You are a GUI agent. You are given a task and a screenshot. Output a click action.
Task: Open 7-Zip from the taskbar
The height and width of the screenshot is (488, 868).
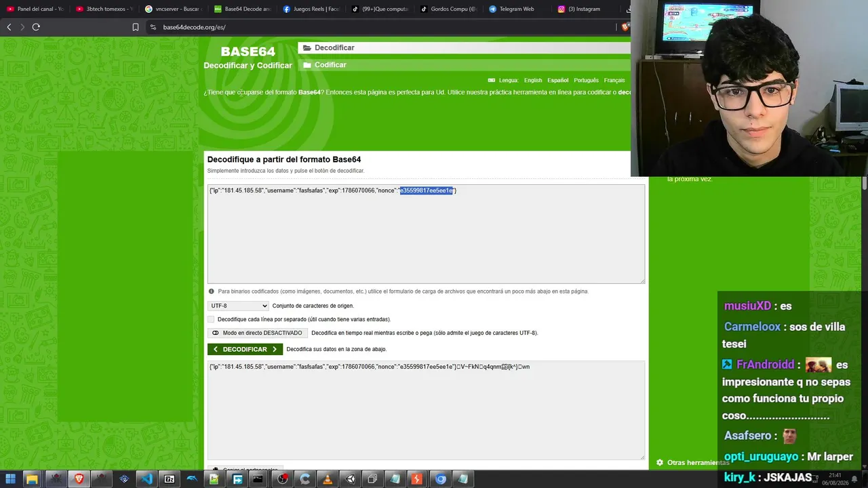170,479
